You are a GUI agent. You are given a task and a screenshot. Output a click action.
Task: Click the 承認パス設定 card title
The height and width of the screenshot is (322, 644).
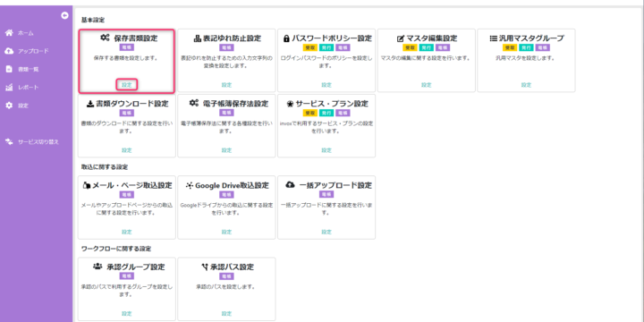click(232, 267)
